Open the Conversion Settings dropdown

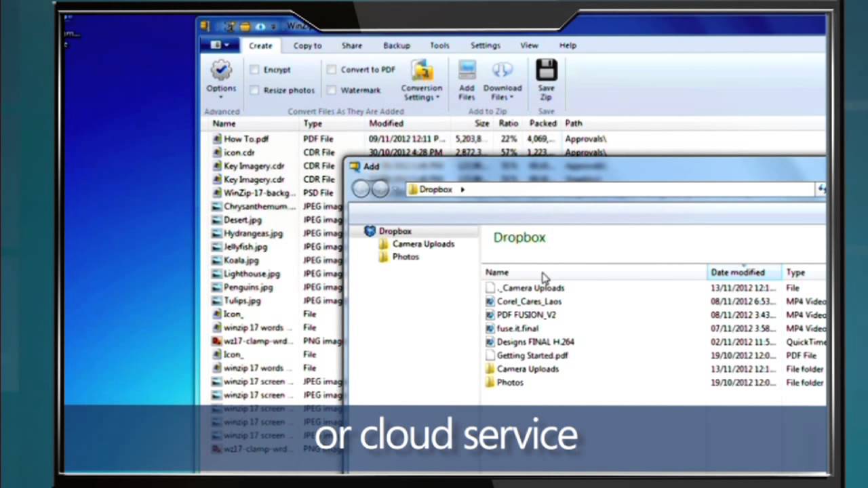click(x=422, y=81)
